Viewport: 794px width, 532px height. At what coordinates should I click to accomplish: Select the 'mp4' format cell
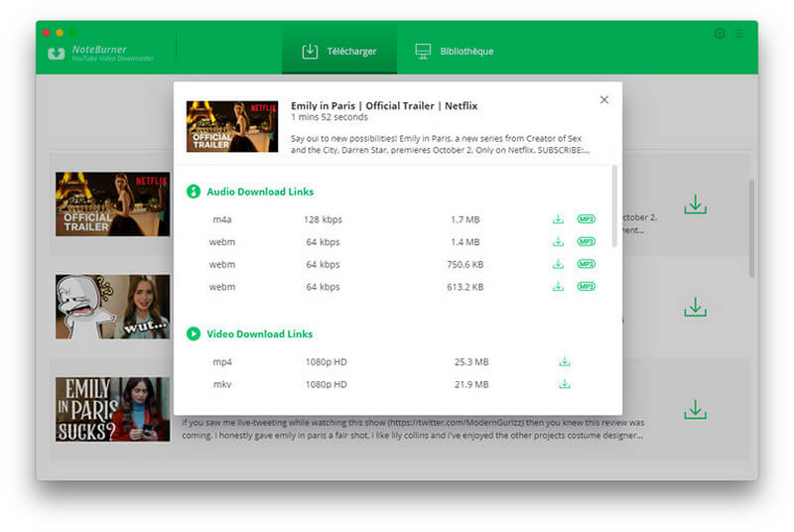222,362
